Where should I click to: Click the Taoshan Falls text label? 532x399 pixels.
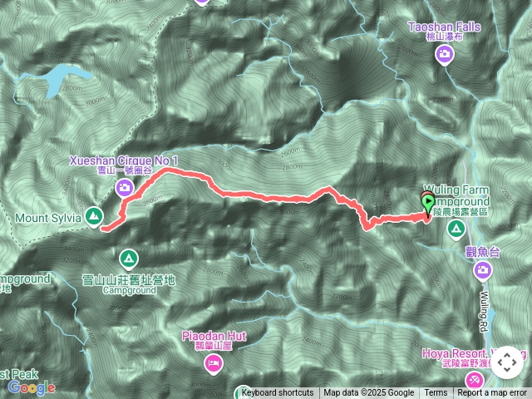click(444, 27)
